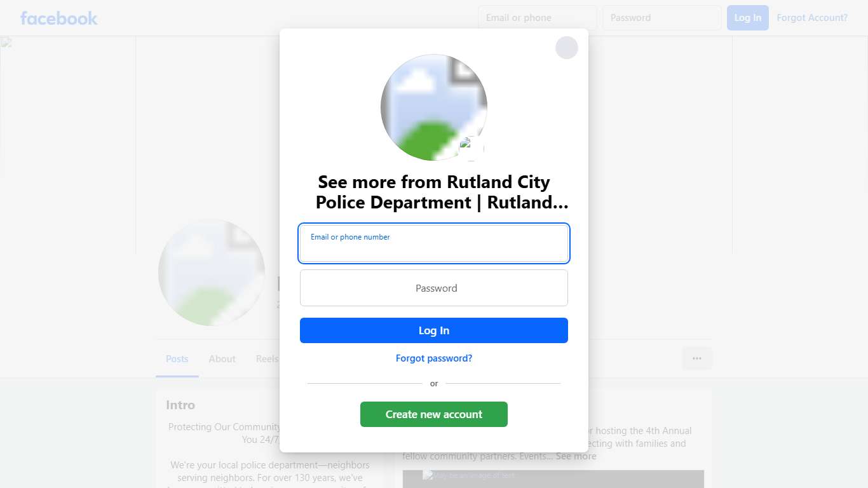Open the Forgot Account? link in the header
This screenshot has height=488, width=868.
pos(811,18)
